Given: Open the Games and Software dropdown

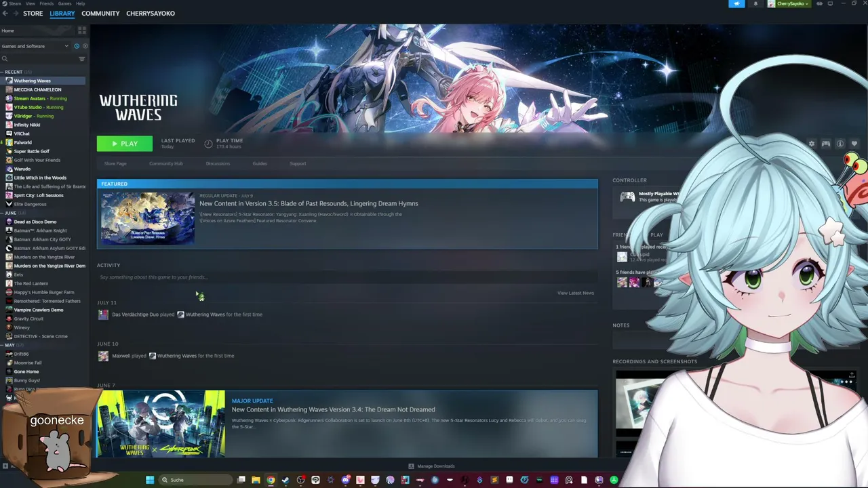Looking at the screenshot, I should pyautogui.click(x=35, y=46).
